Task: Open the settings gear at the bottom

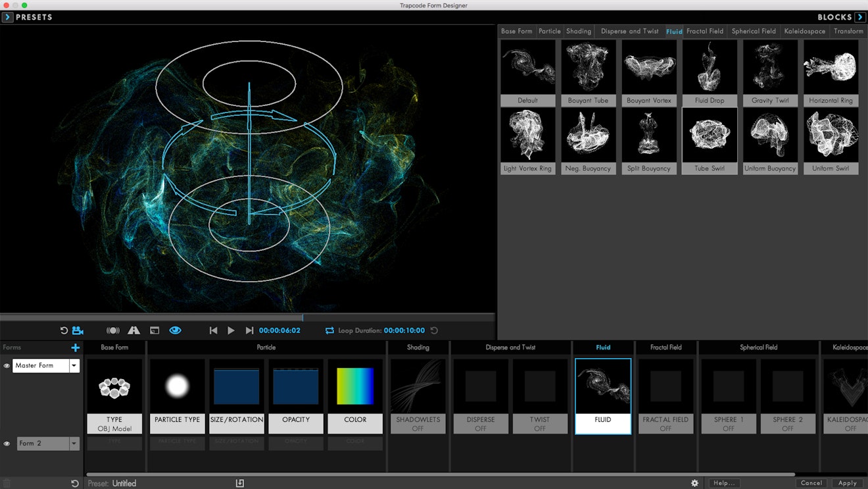Action: 694,482
